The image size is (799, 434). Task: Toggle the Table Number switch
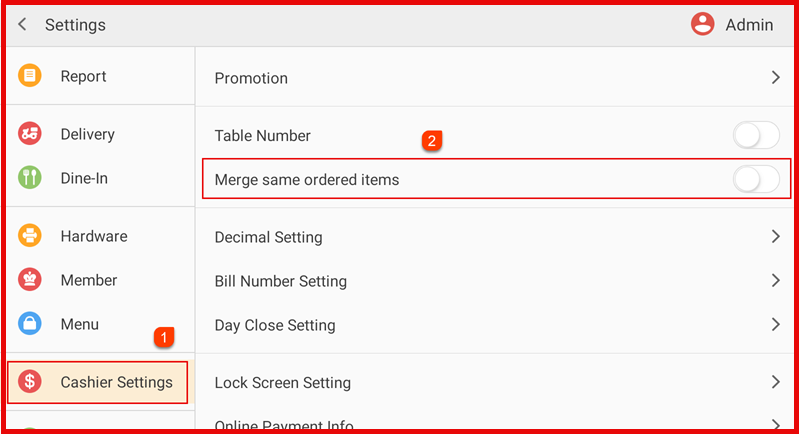click(755, 135)
